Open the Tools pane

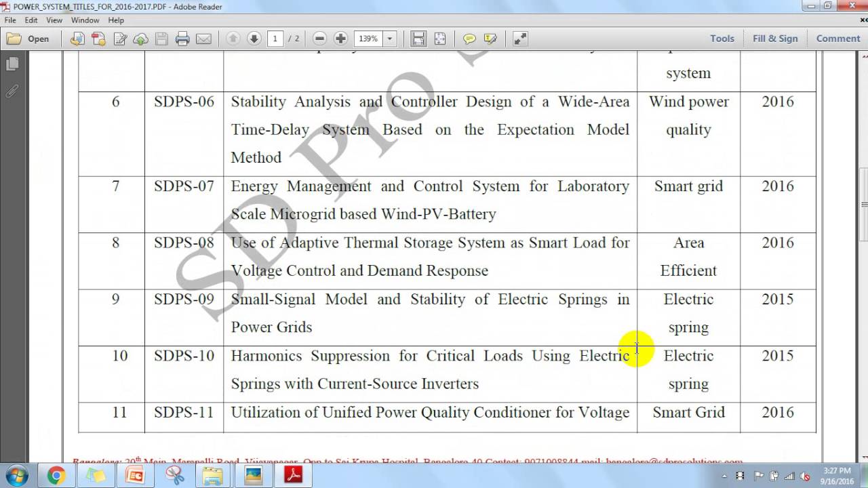point(722,39)
